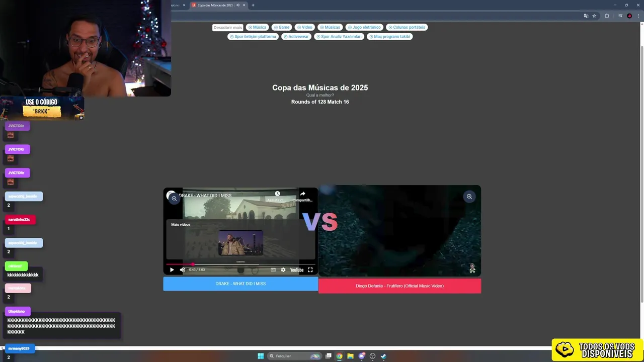Open the media control icon in Chrome toolbar

[x=619, y=16]
